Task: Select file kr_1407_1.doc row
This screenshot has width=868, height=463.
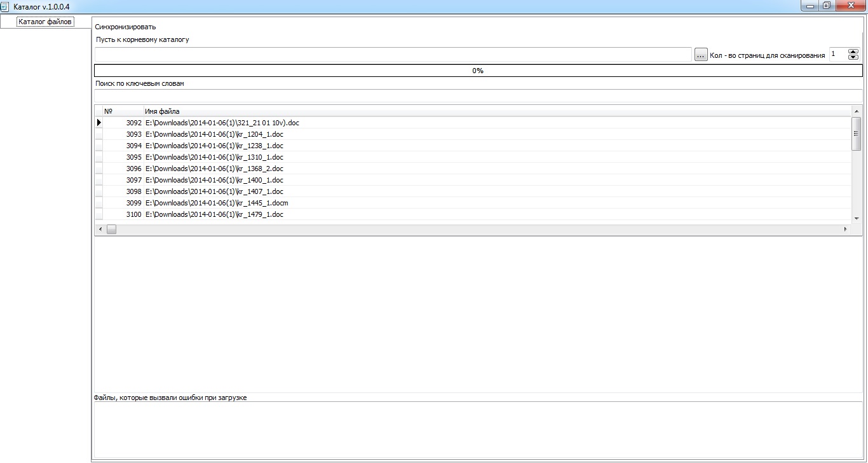Action: pyautogui.click(x=473, y=191)
